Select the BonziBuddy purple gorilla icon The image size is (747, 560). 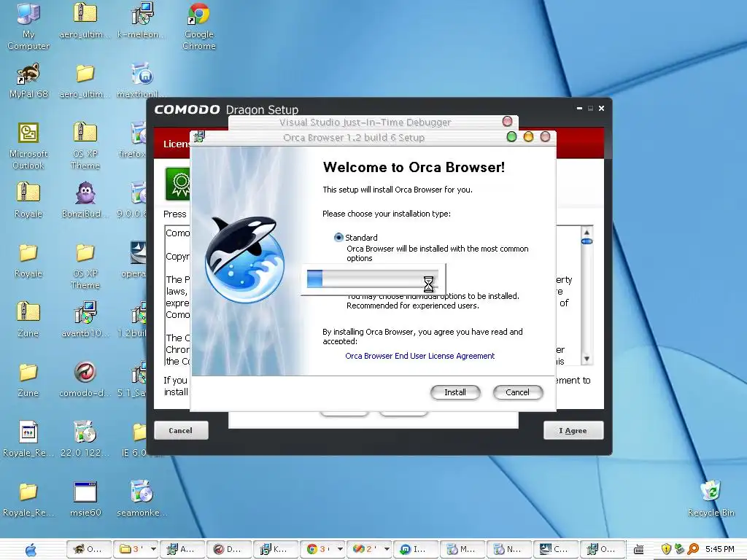point(85,200)
